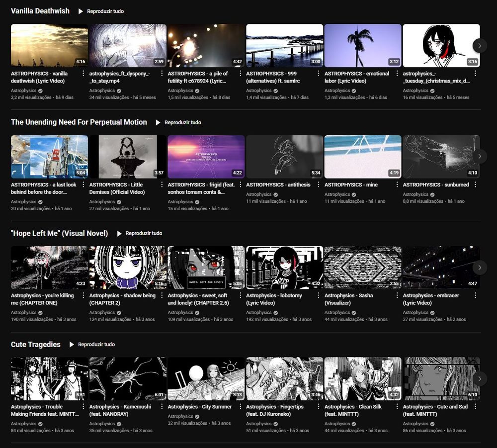Open options menu for a last look behind video

(x=83, y=184)
